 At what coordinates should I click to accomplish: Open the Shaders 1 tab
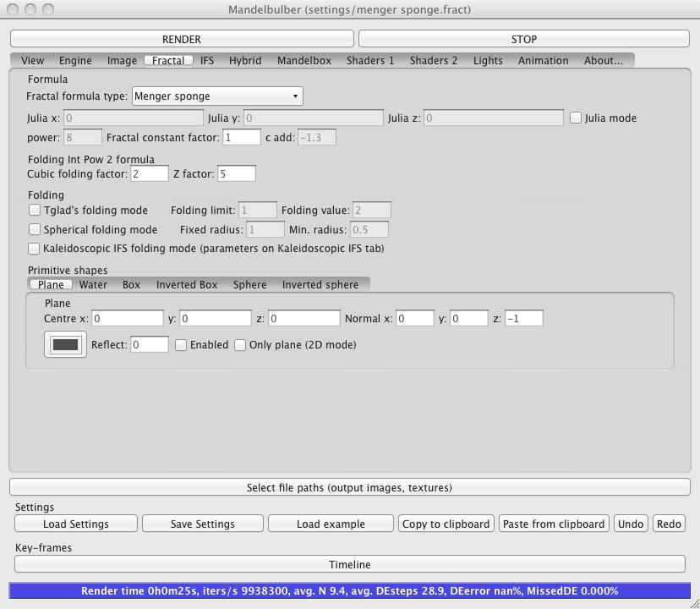click(369, 61)
